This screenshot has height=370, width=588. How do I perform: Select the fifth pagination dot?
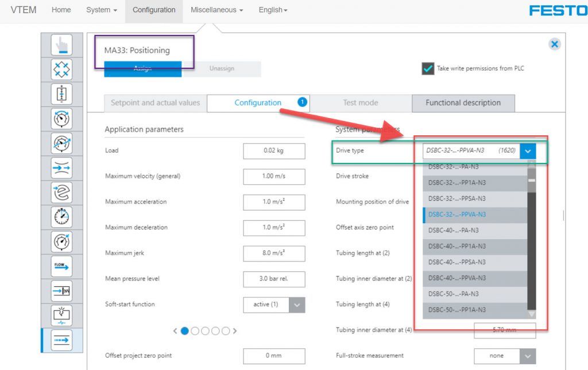click(x=225, y=331)
